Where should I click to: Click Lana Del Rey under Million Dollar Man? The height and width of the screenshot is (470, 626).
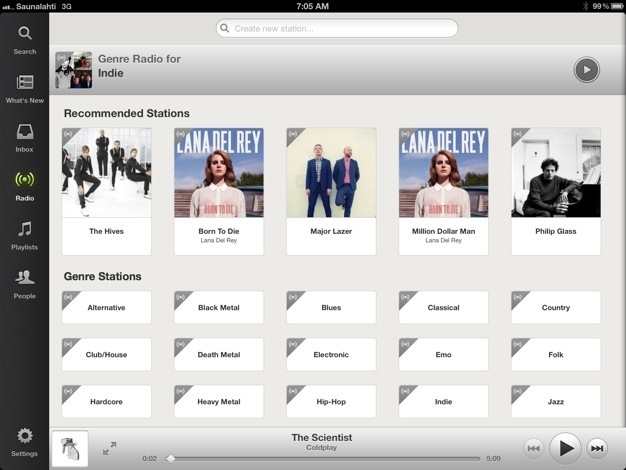click(x=444, y=240)
